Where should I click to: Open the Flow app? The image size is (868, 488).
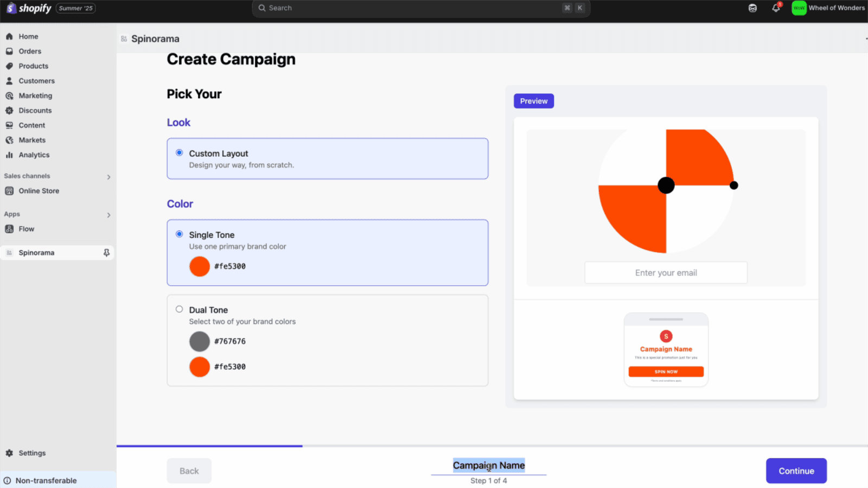pyautogui.click(x=26, y=228)
